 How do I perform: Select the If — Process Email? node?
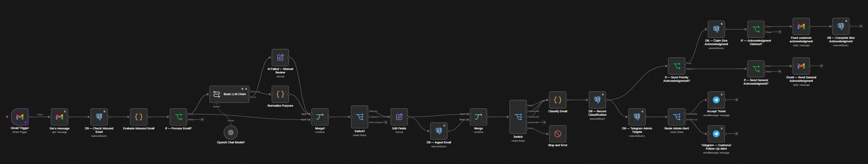[x=178, y=117]
